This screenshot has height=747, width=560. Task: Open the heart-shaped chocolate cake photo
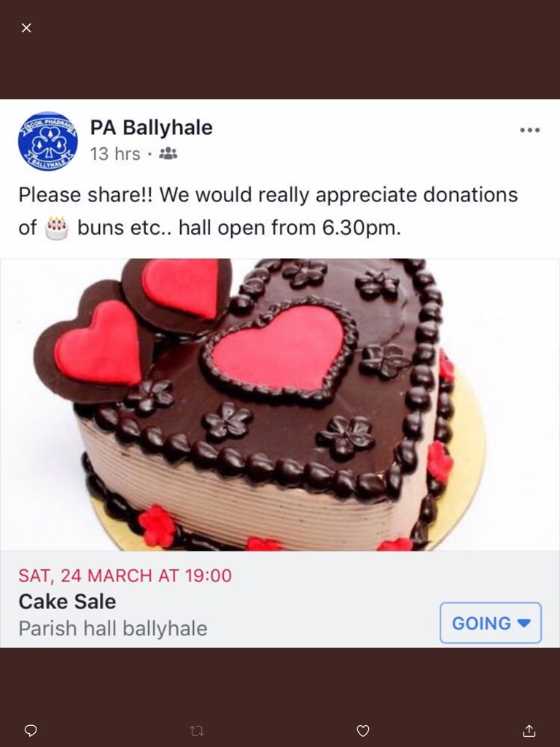(x=280, y=404)
